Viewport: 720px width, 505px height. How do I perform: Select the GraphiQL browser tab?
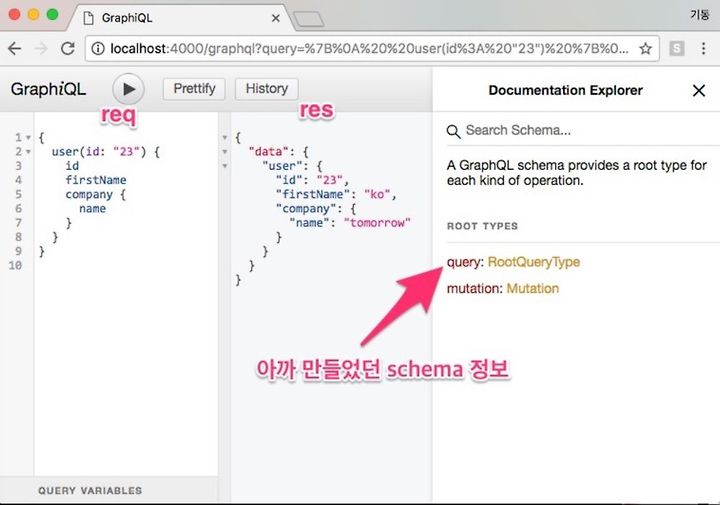coord(179,18)
